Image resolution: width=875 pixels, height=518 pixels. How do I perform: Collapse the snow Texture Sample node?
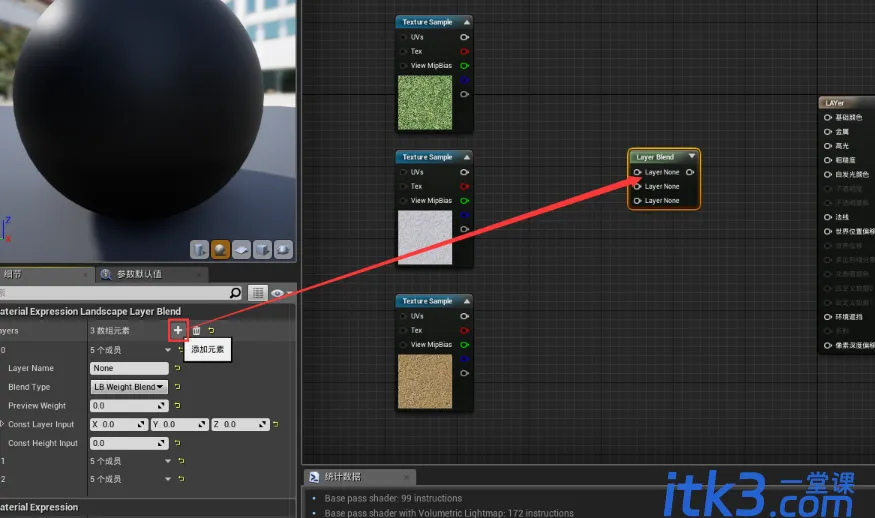coord(467,157)
